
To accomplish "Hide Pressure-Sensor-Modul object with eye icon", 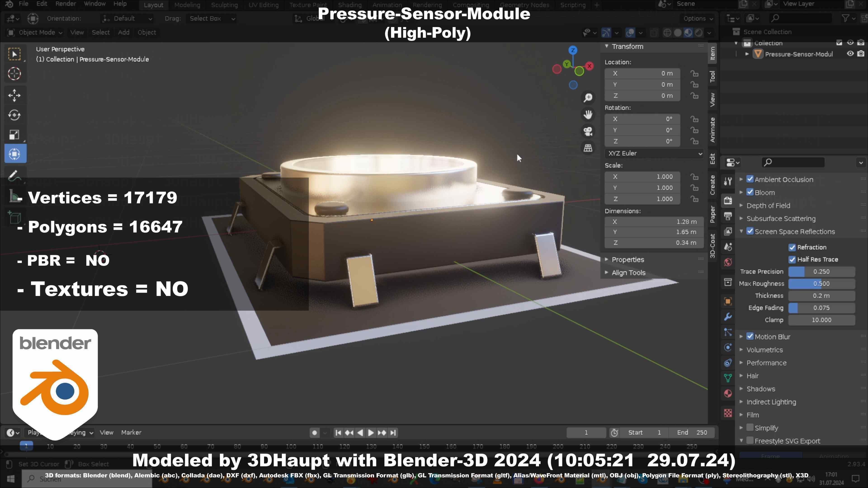I will pos(850,54).
